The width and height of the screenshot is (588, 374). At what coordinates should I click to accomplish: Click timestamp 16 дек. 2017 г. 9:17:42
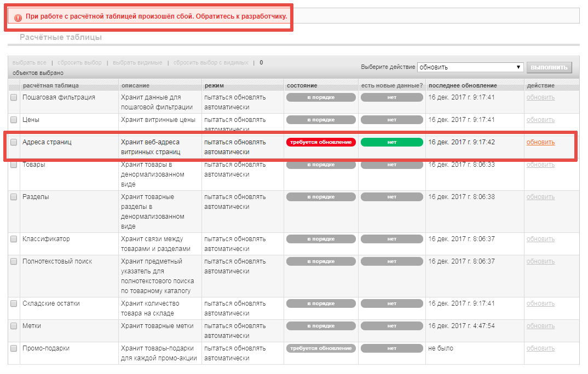point(461,142)
